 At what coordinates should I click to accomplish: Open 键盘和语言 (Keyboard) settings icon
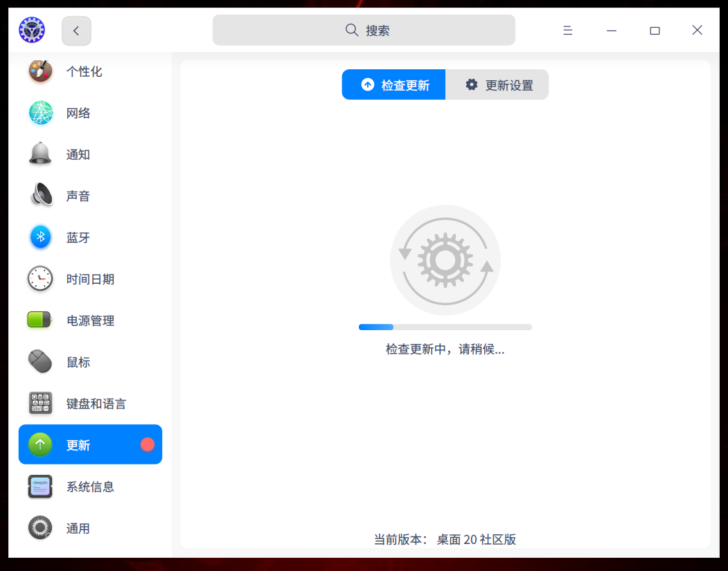coord(39,403)
